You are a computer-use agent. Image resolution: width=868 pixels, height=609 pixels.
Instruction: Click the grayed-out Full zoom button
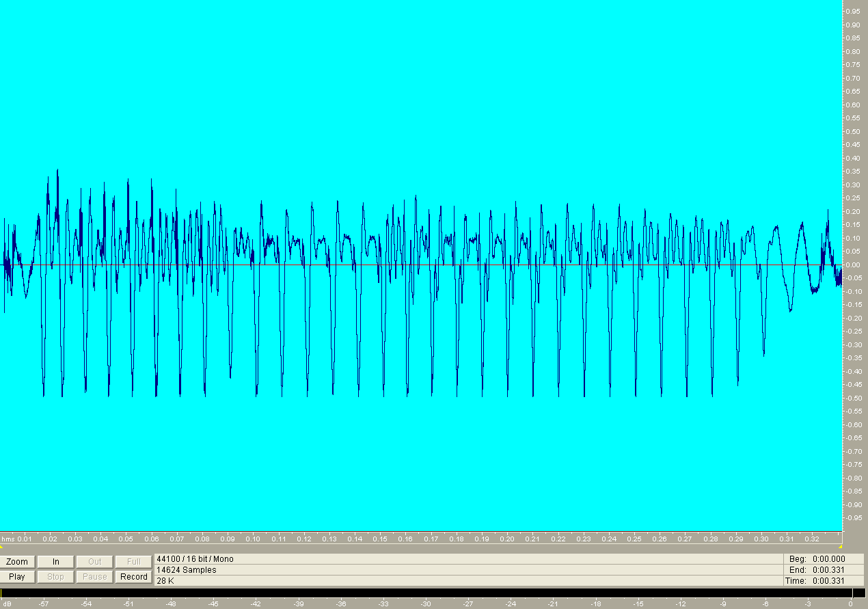[134, 562]
